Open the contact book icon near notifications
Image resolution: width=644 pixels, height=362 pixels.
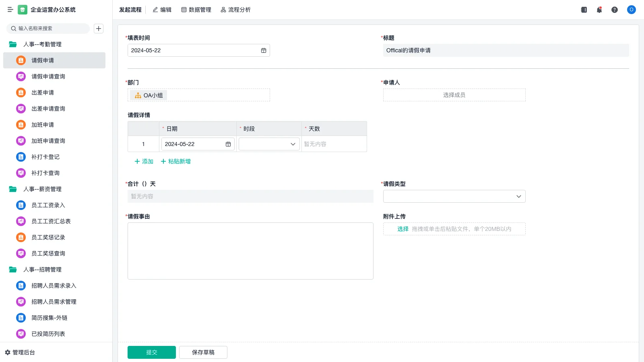pos(583,10)
